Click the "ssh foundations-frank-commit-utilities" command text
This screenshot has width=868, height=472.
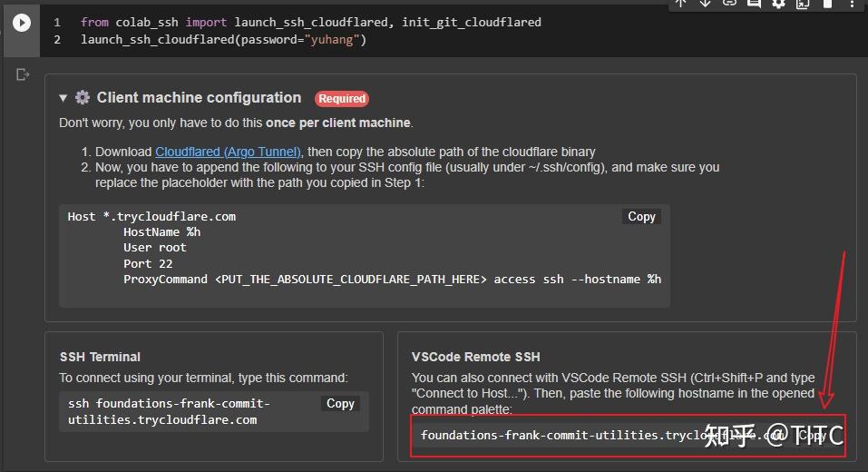170,411
